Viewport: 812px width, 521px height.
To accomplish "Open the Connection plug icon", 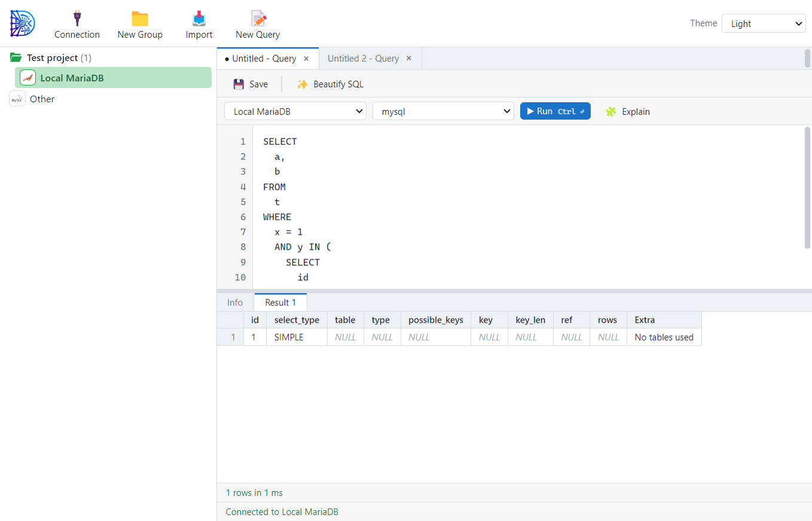I will point(77,18).
